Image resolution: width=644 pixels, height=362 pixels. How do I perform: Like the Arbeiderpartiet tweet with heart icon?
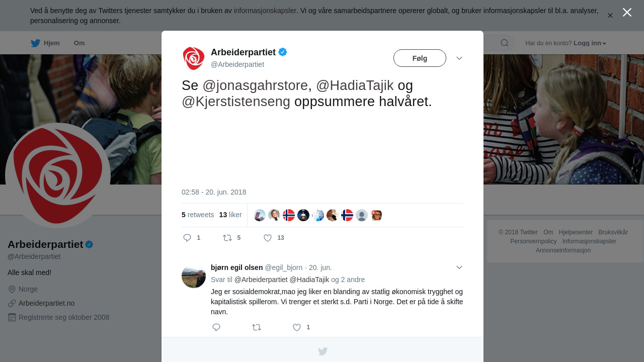tap(268, 238)
